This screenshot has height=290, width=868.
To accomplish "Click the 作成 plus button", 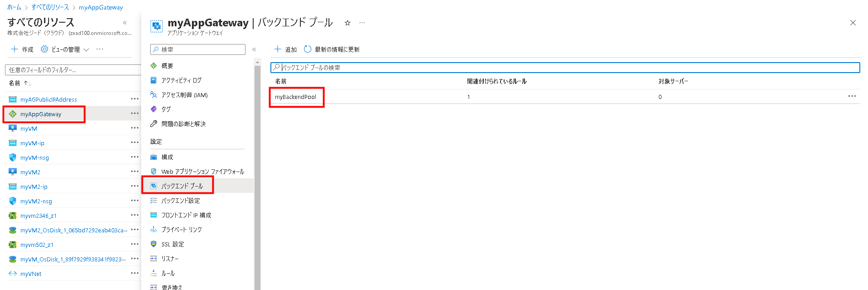I will point(22,49).
